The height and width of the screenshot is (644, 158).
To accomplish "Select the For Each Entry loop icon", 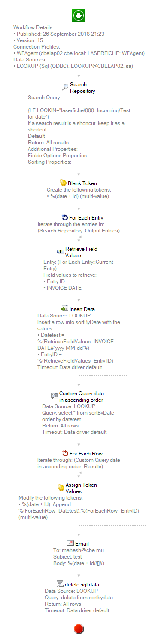I will coord(65,217).
